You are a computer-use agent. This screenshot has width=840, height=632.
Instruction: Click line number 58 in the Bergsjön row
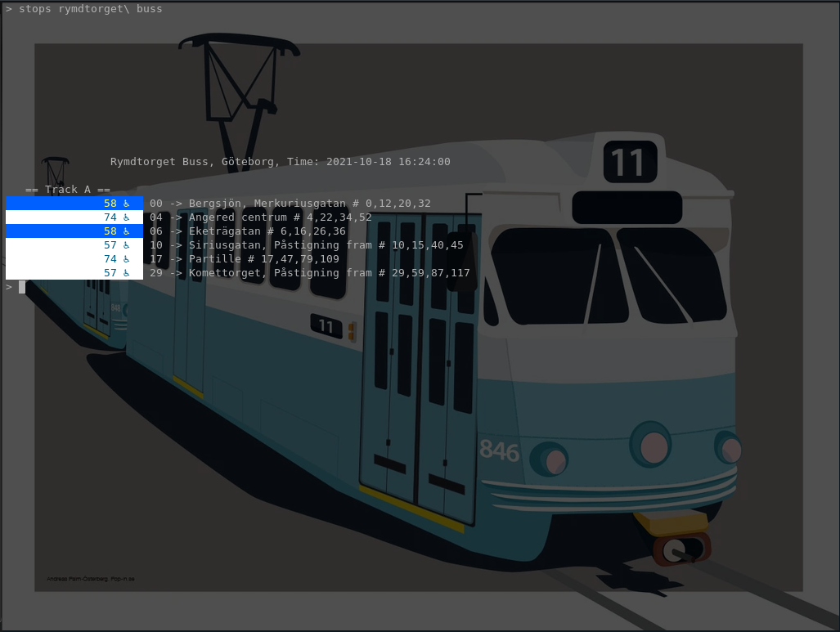pos(110,204)
